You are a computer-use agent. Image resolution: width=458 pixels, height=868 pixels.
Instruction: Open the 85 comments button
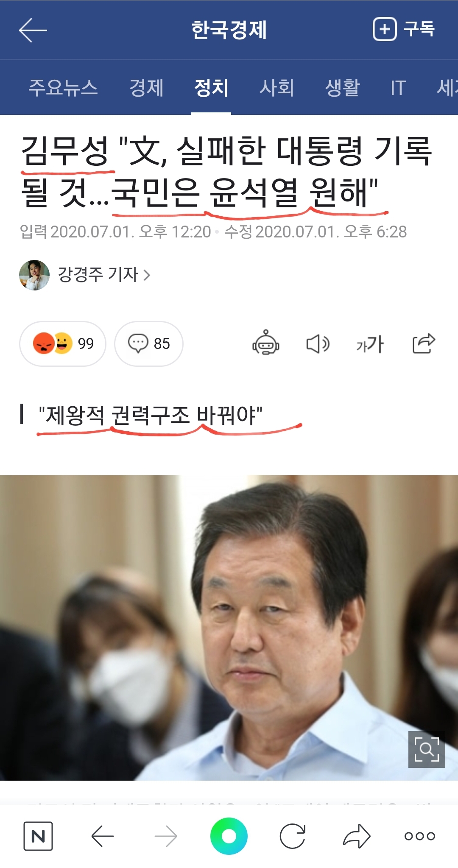(149, 343)
